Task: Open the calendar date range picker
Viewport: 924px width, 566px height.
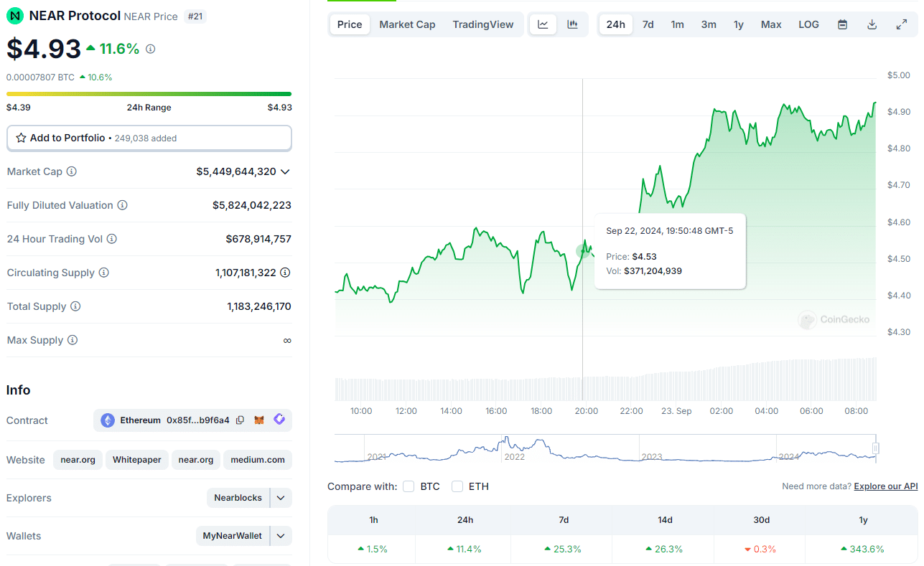Action: [x=843, y=24]
